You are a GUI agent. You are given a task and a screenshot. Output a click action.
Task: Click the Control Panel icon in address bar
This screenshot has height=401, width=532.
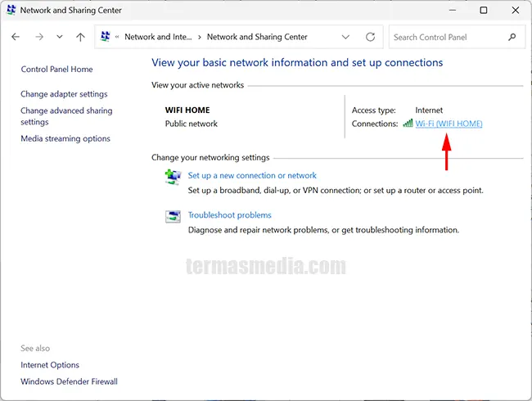(106, 37)
